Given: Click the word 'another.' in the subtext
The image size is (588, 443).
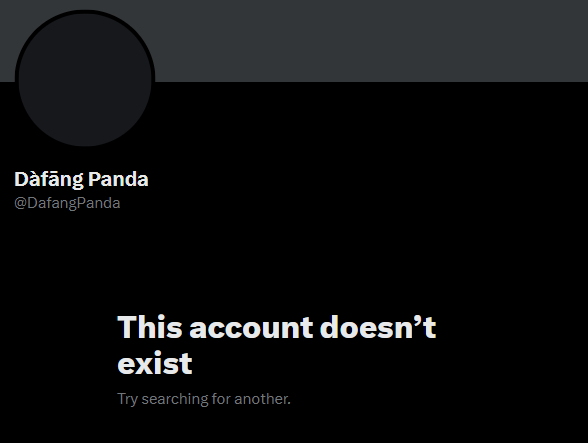Looking at the screenshot, I should point(262,399).
